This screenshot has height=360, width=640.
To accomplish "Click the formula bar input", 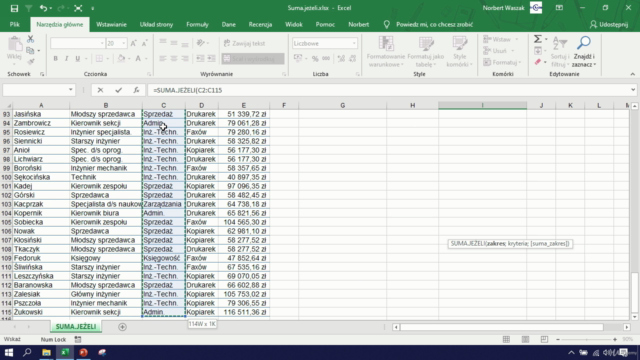I will pos(388,90).
